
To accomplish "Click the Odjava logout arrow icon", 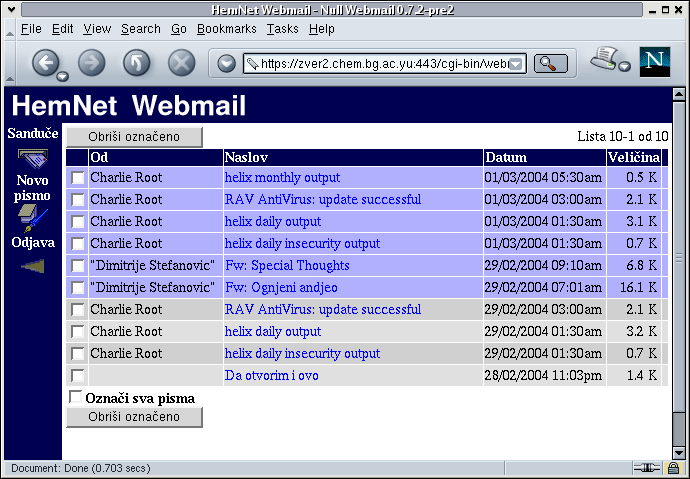I will [32, 266].
